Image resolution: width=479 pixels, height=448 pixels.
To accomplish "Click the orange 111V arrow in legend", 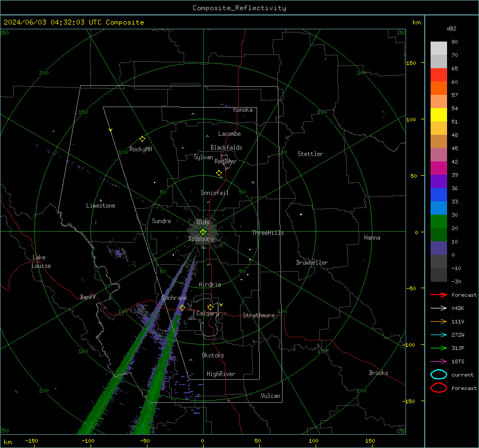I will pyautogui.click(x=439, y=321).
